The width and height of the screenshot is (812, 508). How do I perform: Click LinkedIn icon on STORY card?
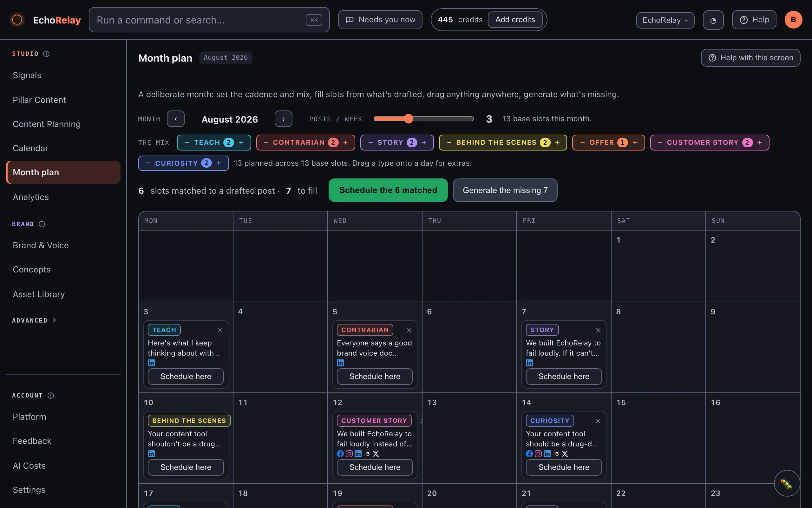[529, 363]
